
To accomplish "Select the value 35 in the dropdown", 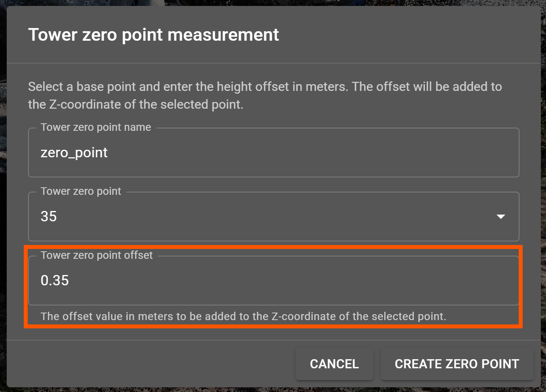I will click(x=49, y=217).
